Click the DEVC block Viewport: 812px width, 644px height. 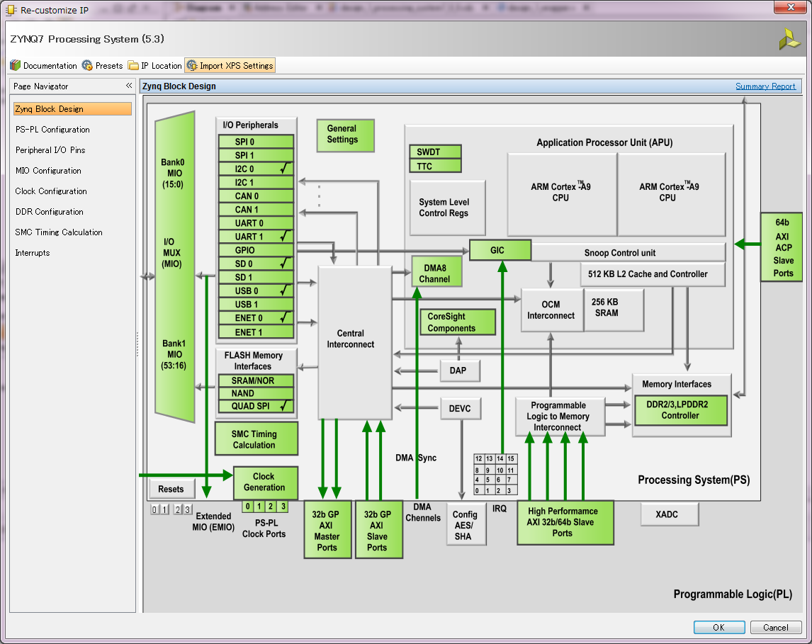[x=461, y=409]
